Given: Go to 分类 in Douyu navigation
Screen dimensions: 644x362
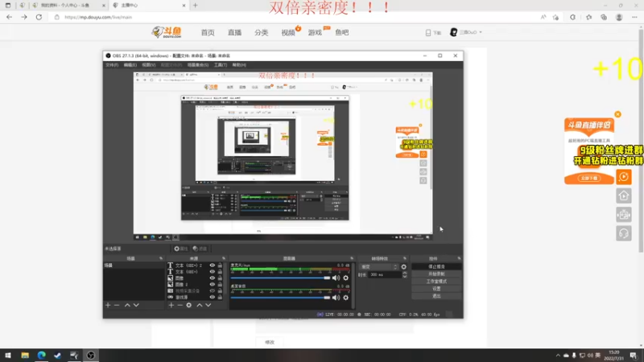Looking at the screenshot, I should [x=261, y=33].
